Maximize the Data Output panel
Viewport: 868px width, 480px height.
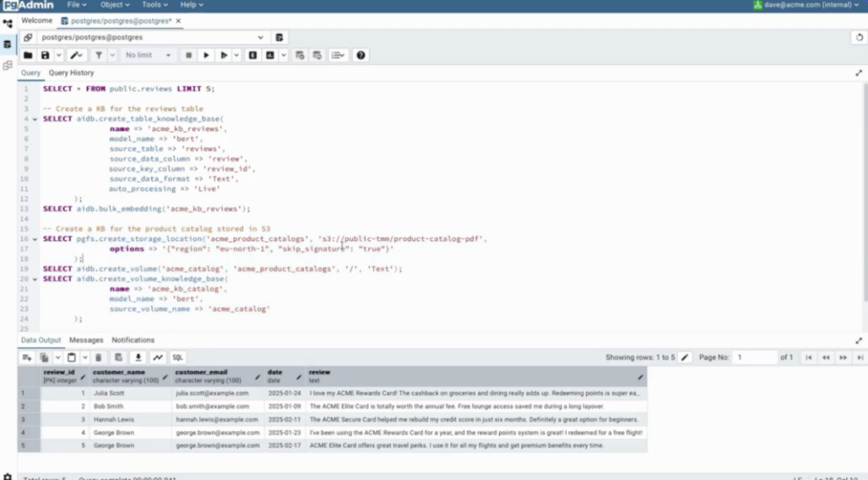(x=858, y=340)
